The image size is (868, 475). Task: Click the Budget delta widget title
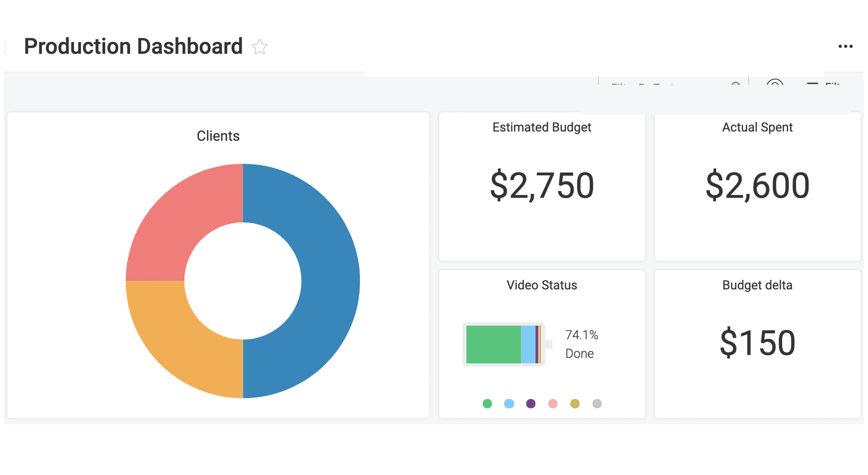tap(757, 285)
